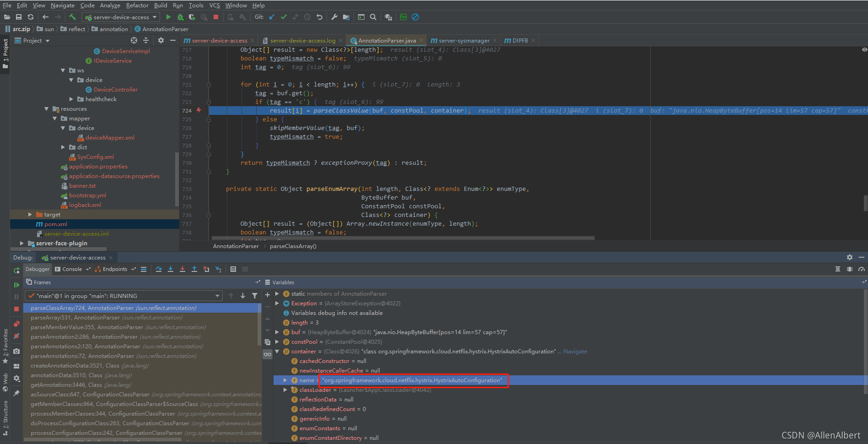Expand the healthcheck folder

(x=71, y=99)
